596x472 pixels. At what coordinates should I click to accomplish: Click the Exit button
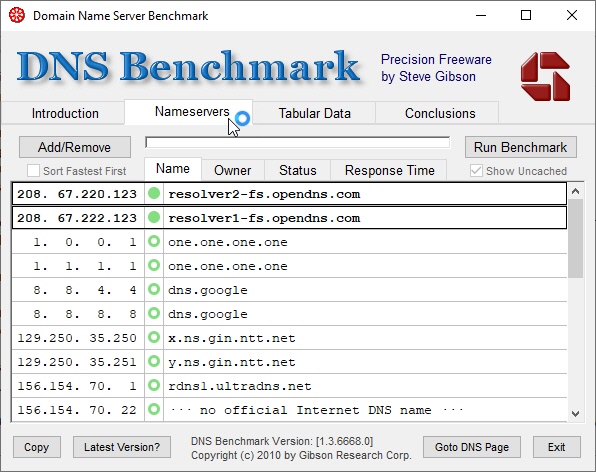pyautogui.click(x=556, y=447)
